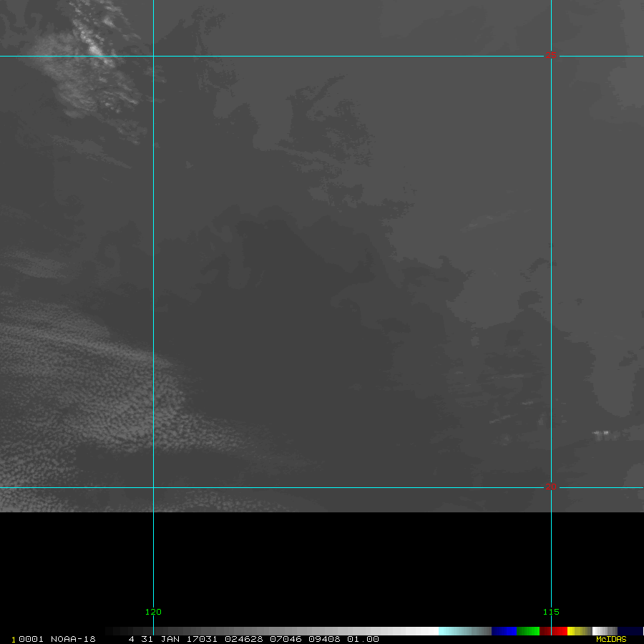Click the small bright cloud right of 115 line

click(x=601, y=434)
